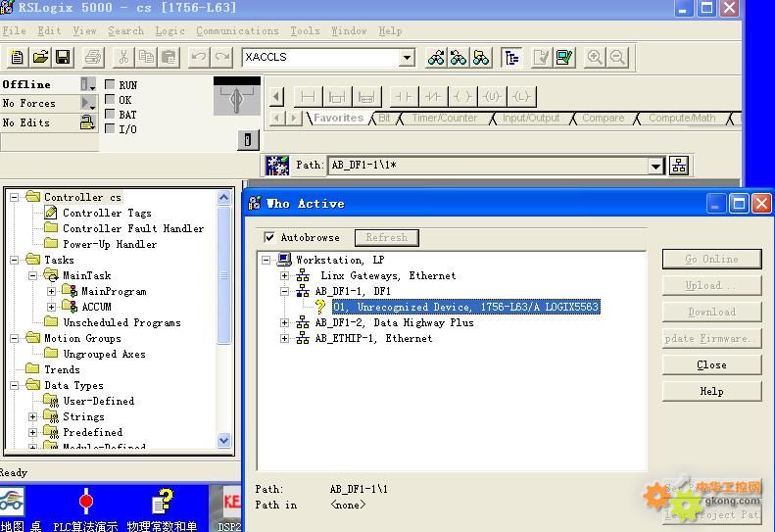Click the third binoculars search icon

(481, 58)
